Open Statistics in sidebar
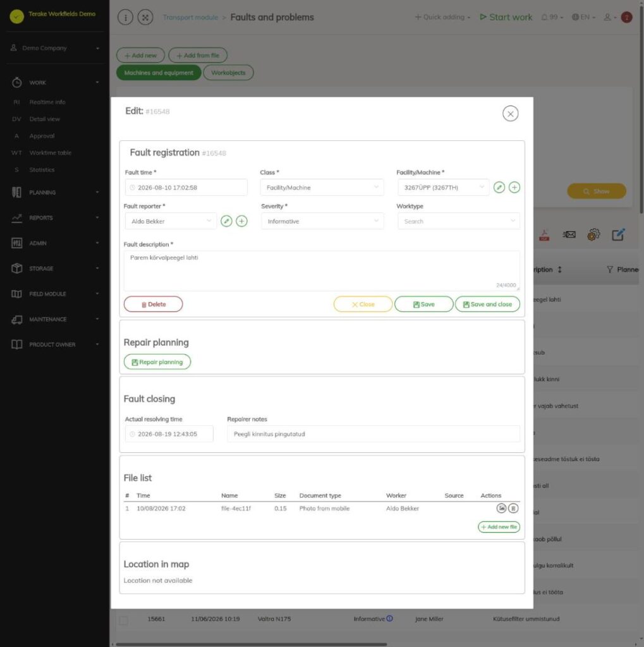Viewport: 644px width, 647px height. tap(42, 169)
